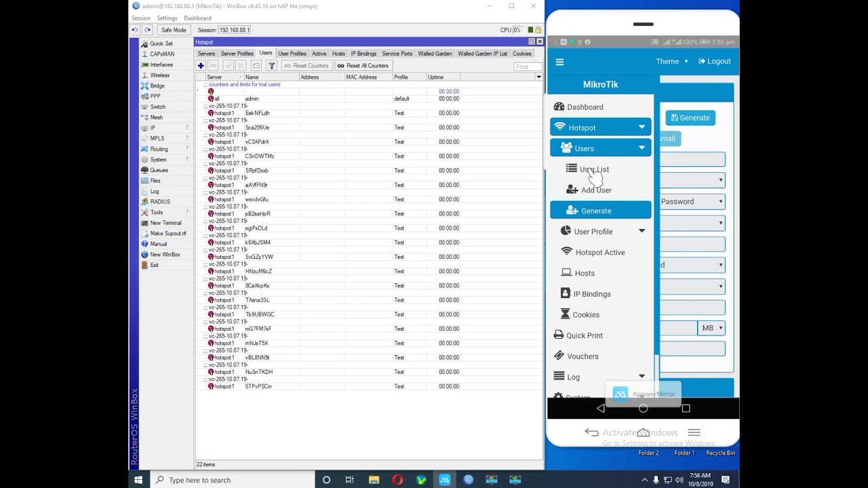Screen dimensions: 868x488
Task: Open RADIUS in WinBox sidebar
Action: click(x=160, y=202)
